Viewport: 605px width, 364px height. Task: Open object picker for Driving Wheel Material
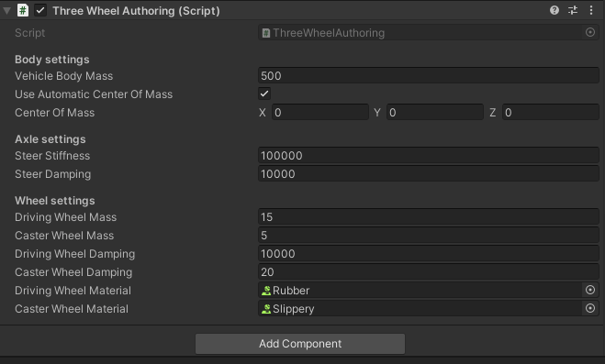click(x=590, y=290)
